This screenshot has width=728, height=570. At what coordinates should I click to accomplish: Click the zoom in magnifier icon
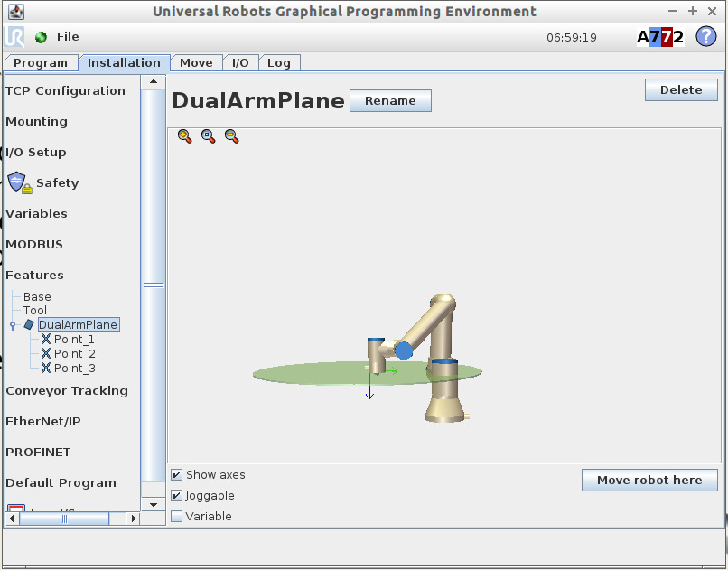pos(185,136)
